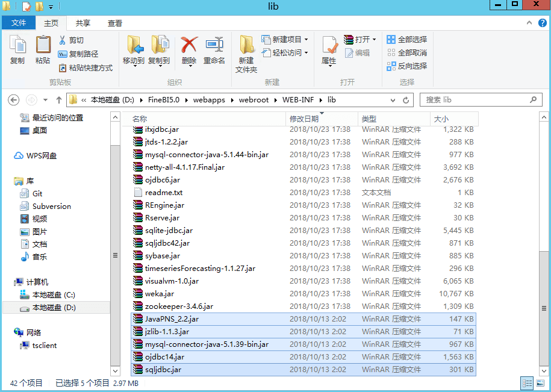Expand recent locations dropdown next to Forward

pyautogui.click(x=45, y=100)
